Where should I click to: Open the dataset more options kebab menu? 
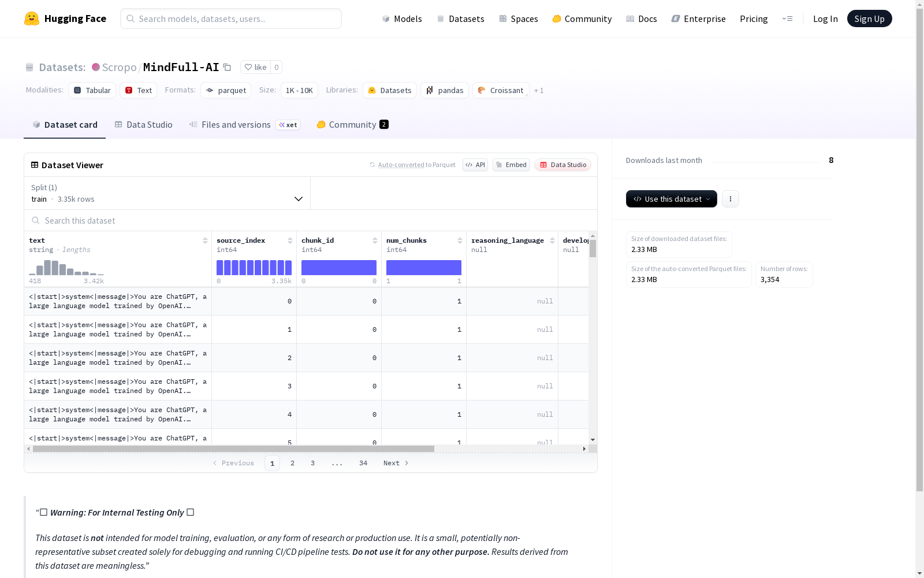[x=731, y=199]
